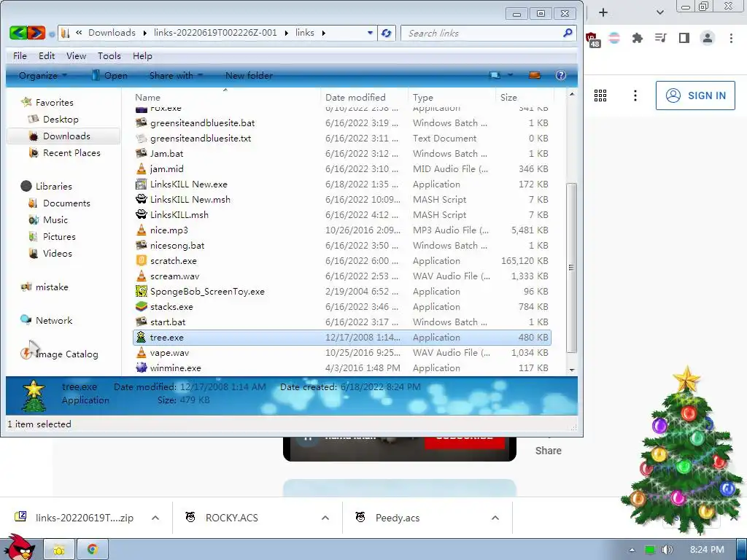Click the change view icon in toolbar
The image size is (747, 560).
tap(495, 75)
